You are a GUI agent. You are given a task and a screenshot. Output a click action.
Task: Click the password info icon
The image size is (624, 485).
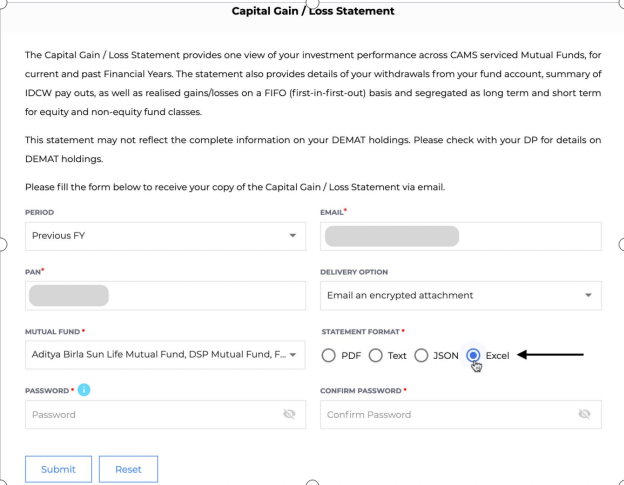84,390
